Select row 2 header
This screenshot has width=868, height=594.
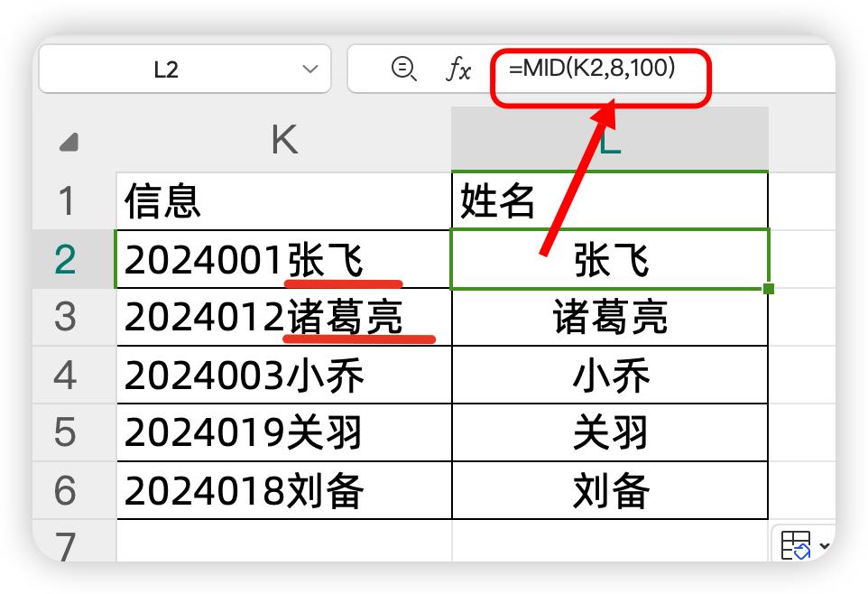(74, 259)
